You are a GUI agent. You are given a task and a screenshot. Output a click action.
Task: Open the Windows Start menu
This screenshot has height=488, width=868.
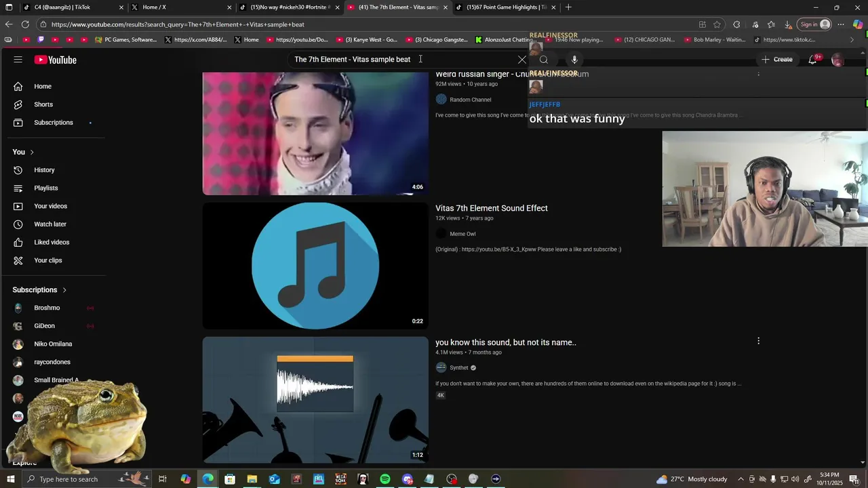[x=10, y=479]
